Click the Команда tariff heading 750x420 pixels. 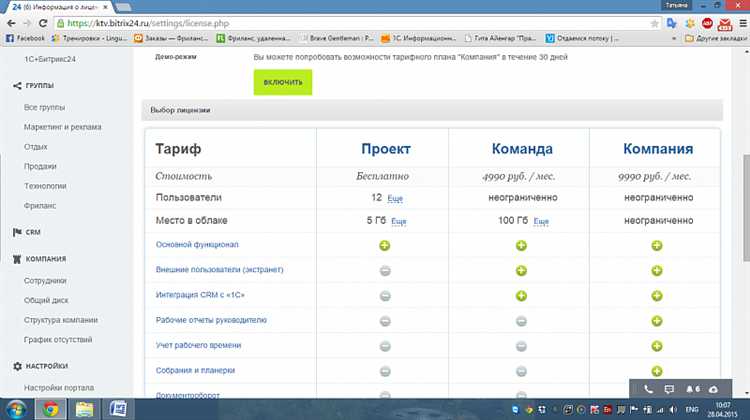coord(522,149)
